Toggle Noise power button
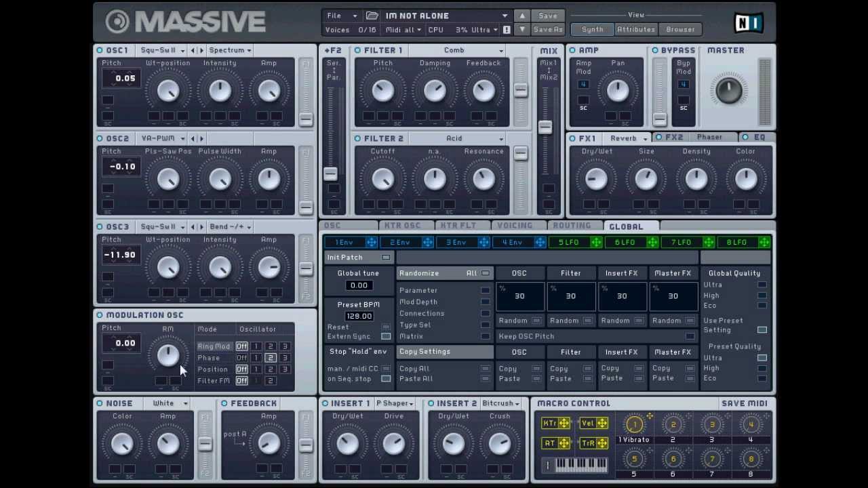This screenshot has width=868, height=488. pos(100,403)
